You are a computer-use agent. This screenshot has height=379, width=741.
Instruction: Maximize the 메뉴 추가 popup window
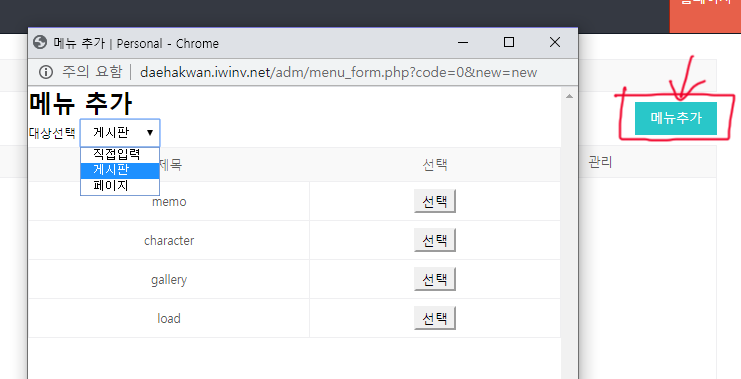coord(509,43)
